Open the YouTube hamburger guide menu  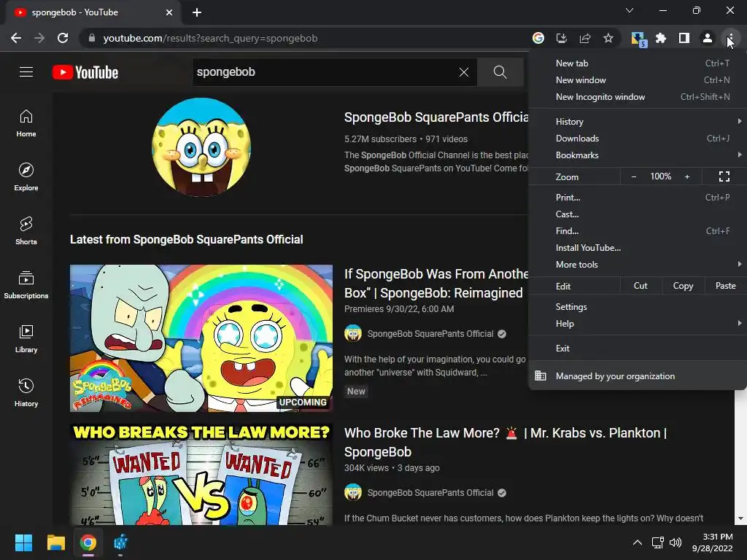click(x=26, y=72)
